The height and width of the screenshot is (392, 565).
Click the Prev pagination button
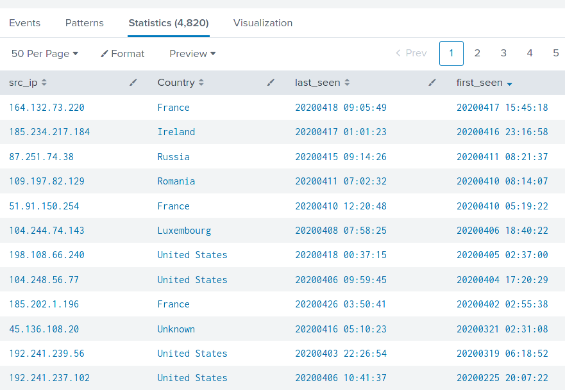click(411, 53)
